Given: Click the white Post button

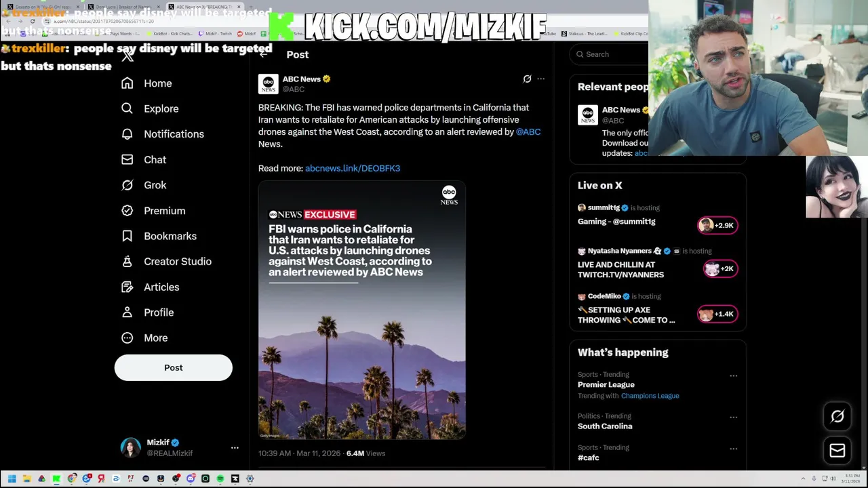Looking at the screenshot, I should pos(174,367).
